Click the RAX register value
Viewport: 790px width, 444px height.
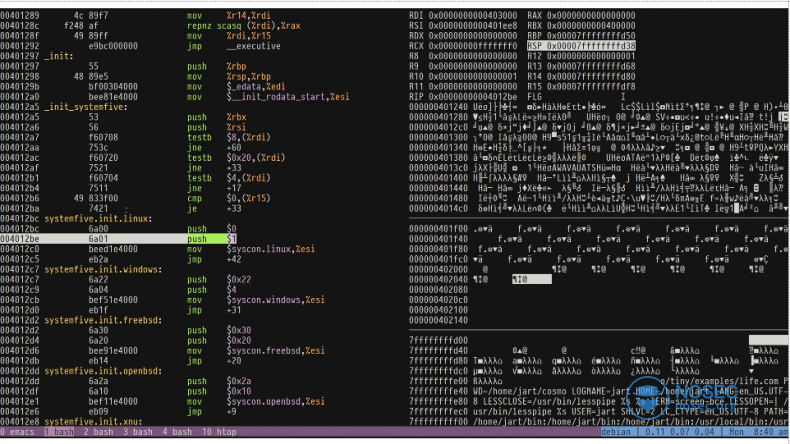click(591, 16)
